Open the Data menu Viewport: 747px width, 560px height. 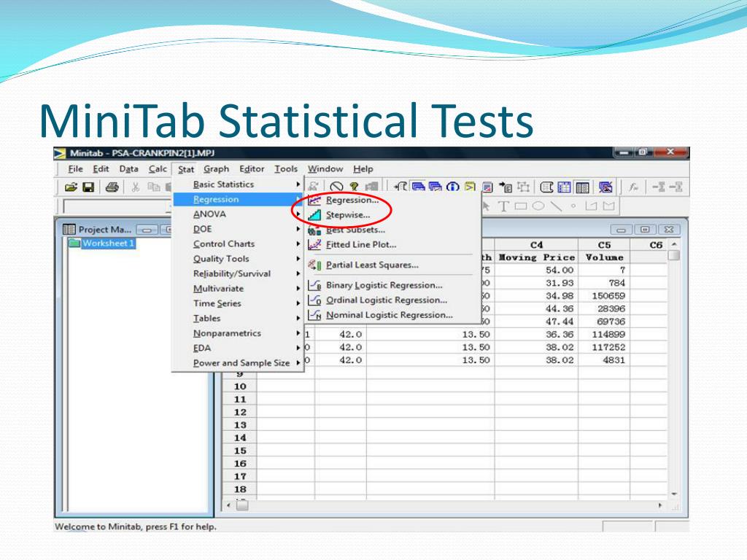tap(128, 168)
